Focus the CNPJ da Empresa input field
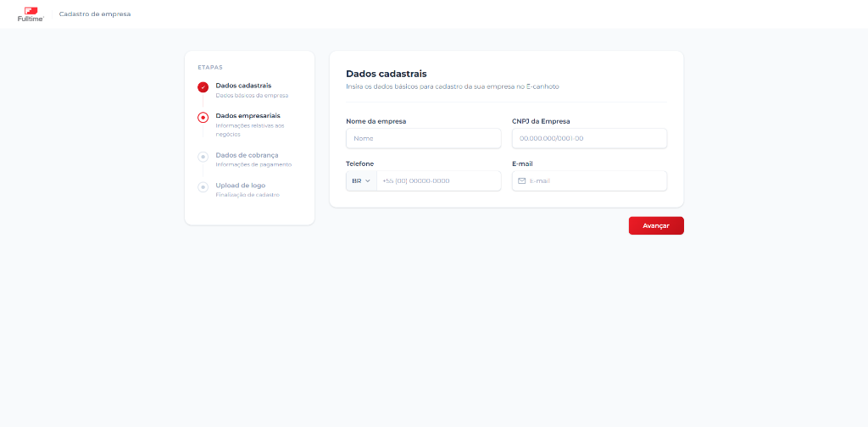 pos(590,138)
